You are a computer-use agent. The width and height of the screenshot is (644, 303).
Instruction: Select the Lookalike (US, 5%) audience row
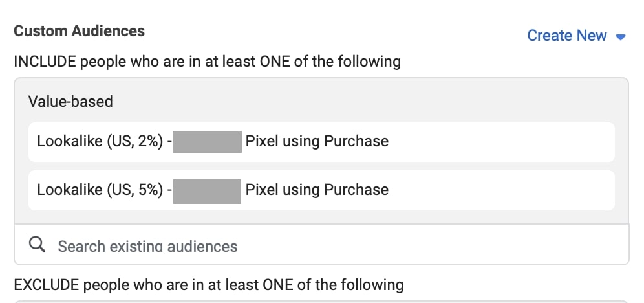321,190
